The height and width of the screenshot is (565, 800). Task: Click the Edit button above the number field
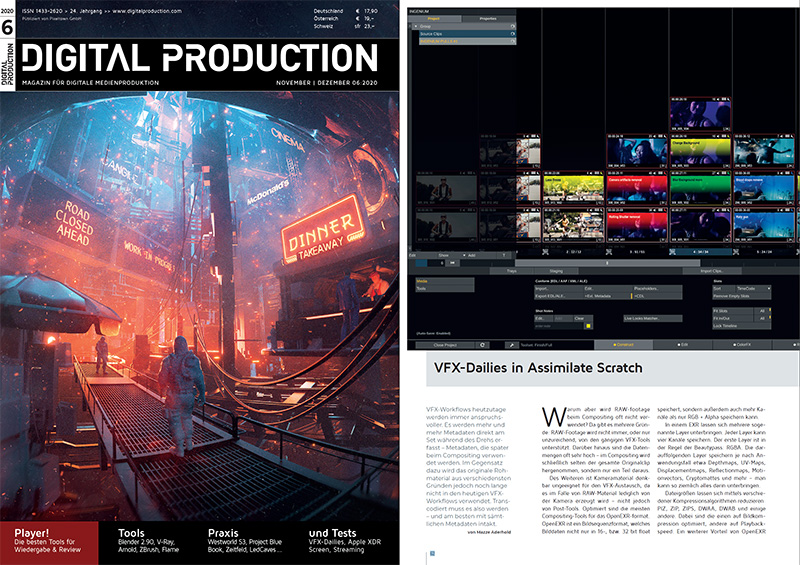coord(422,255)
